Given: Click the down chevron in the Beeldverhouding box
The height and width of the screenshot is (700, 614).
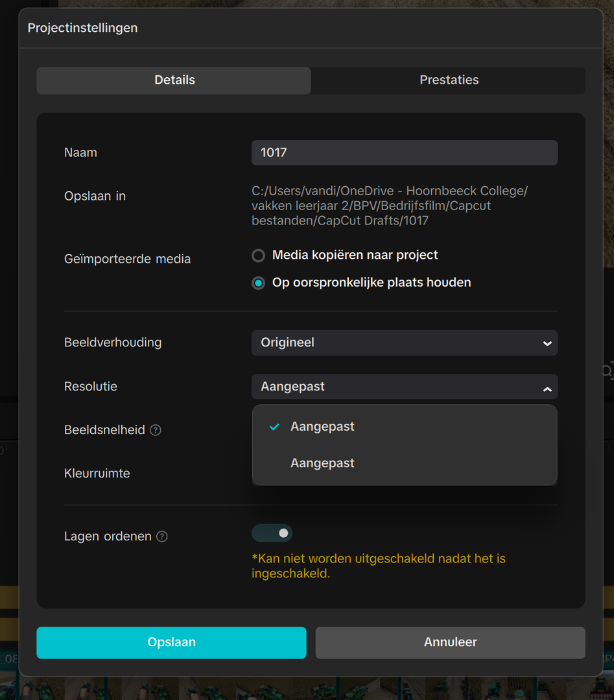Looking at the screenshot, I should 547,343.
